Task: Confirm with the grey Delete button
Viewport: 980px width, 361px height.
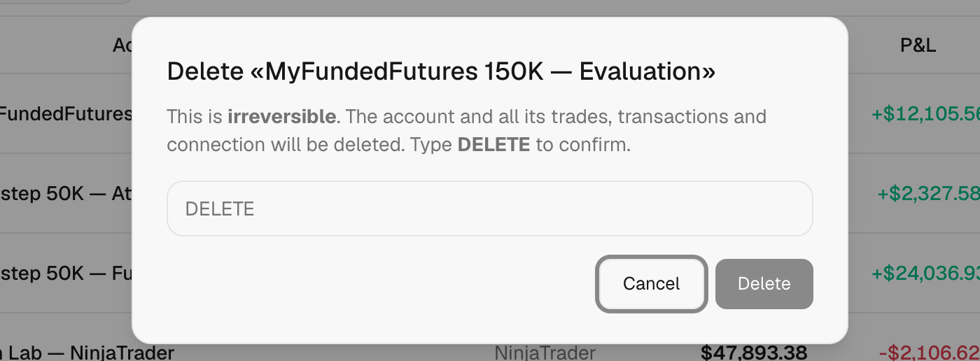Action: point(764,283)
